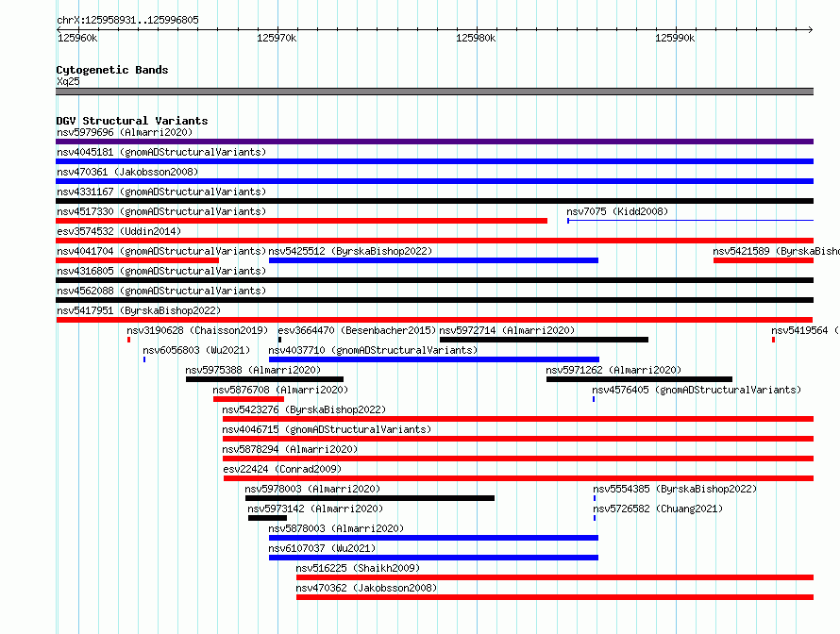Click the 125960k ruler label
Screen dimensions: 840x634
click(77, 38)
